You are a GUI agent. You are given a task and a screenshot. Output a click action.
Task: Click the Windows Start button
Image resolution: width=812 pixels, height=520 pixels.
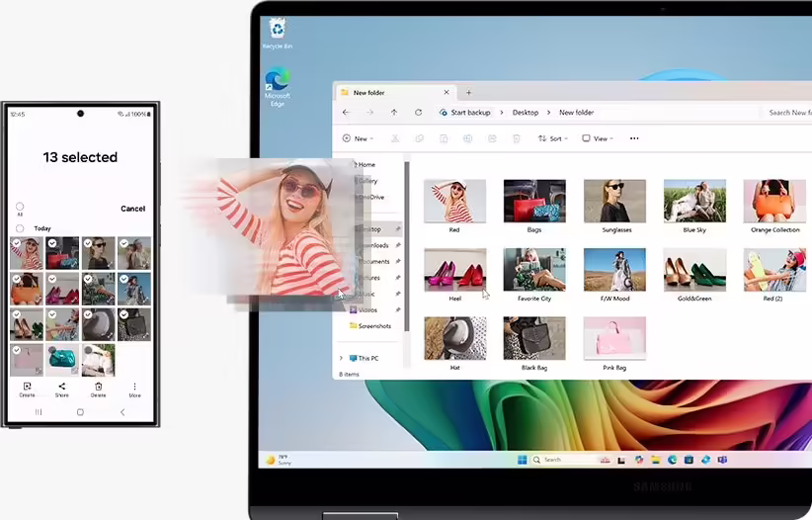click(522, 460)
